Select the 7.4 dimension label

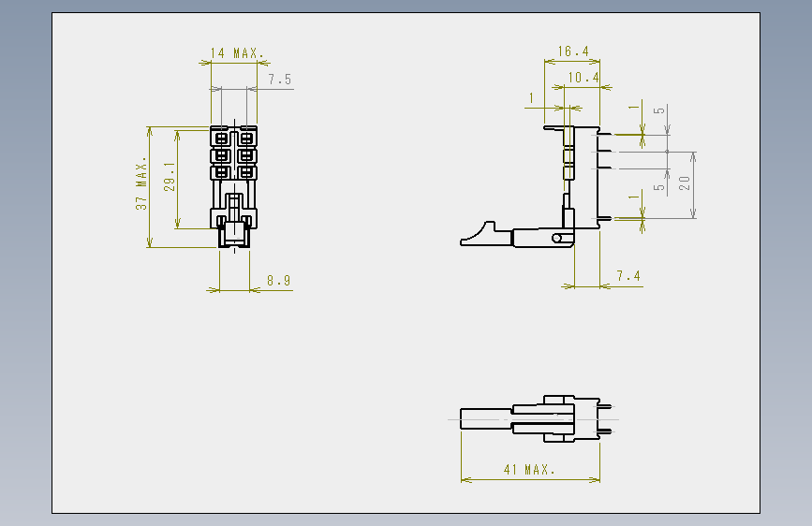628,276
